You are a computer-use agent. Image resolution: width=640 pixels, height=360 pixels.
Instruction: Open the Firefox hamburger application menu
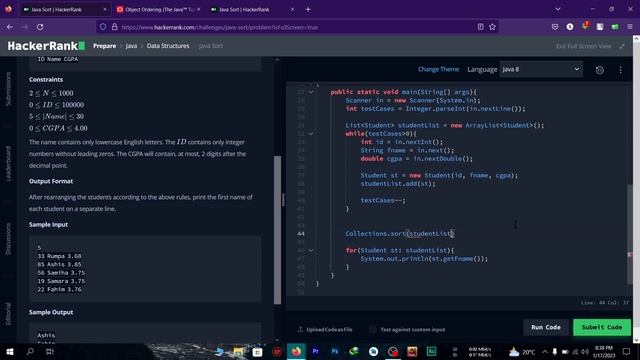tap(630, 27)
